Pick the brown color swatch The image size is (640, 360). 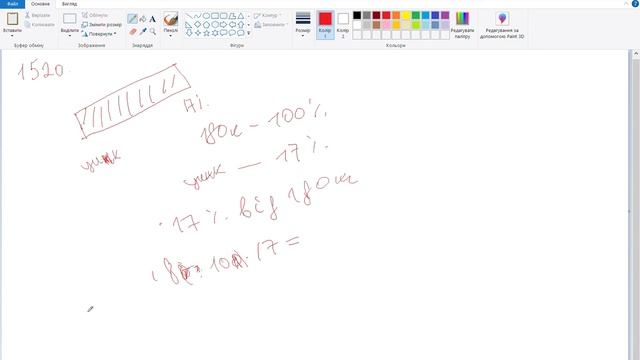point(376,25)
